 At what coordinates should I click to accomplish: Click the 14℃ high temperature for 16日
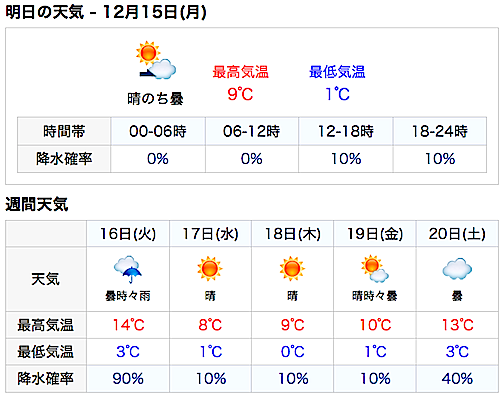point(129,325)
